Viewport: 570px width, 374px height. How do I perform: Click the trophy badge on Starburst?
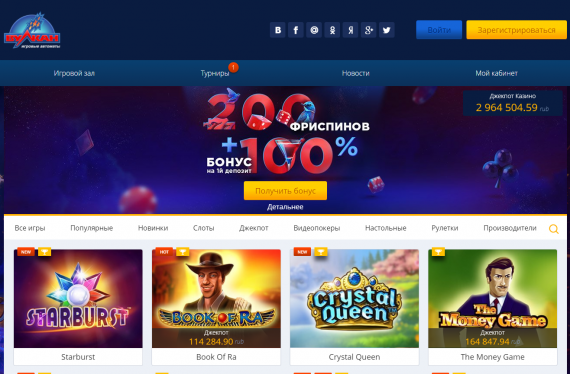[x=44, y=252]
